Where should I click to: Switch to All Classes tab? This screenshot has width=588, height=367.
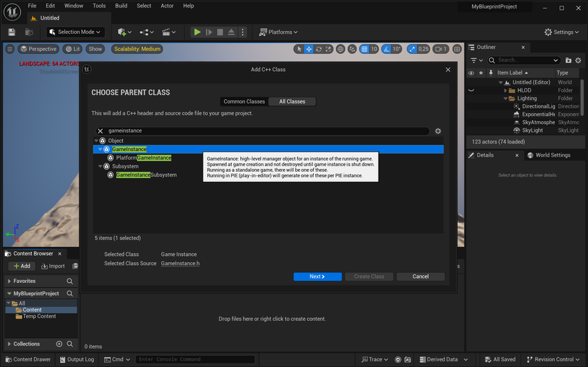coord(292,101)
